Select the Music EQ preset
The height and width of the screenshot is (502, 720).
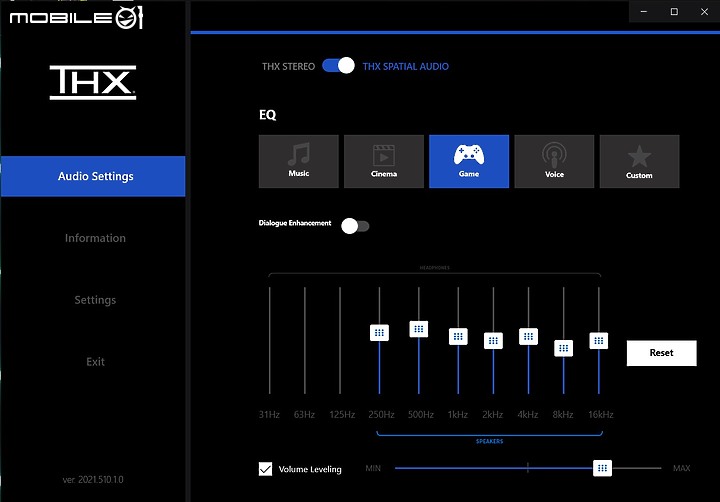tap(298, 161)
